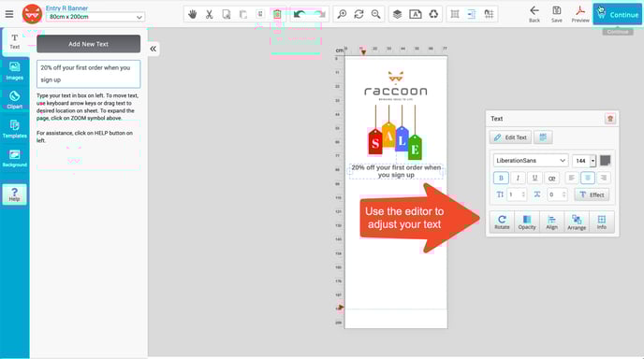The height and width of the screenshot is (359, 644).
Task: Toggle bold formatting
Action: 501,178
